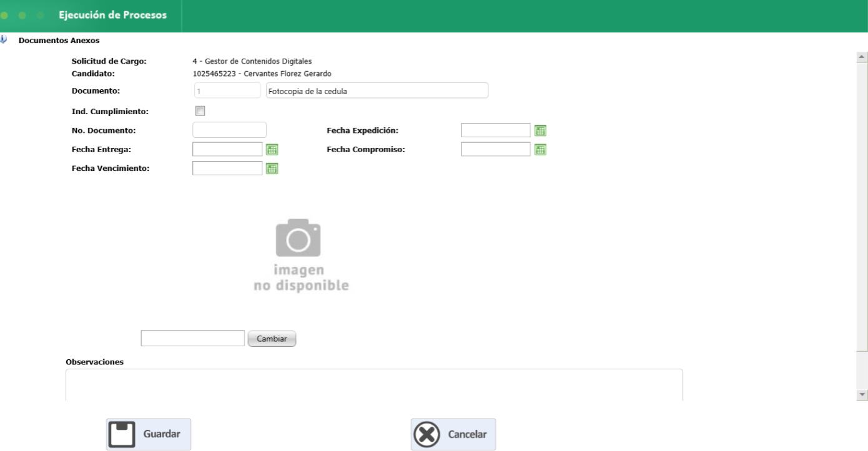Focus the Fecha Entrega date field
This screenshot has height=451, width=868.
pos(227,149)
